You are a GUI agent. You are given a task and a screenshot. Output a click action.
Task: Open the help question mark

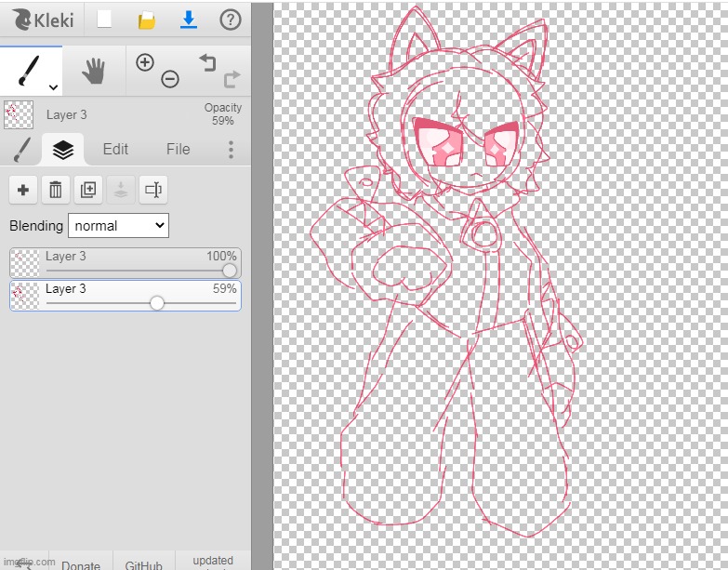pos(230,20)
